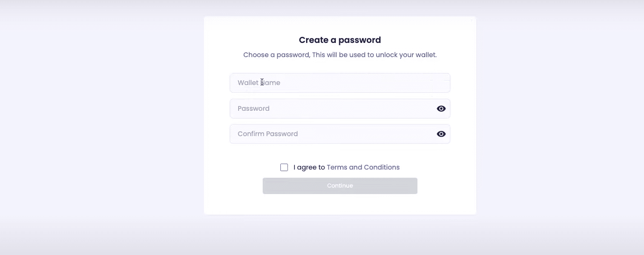This screenshot has width=644, height=255.
Task: Click the "I agree to" label text
Action: coord(309,167)
